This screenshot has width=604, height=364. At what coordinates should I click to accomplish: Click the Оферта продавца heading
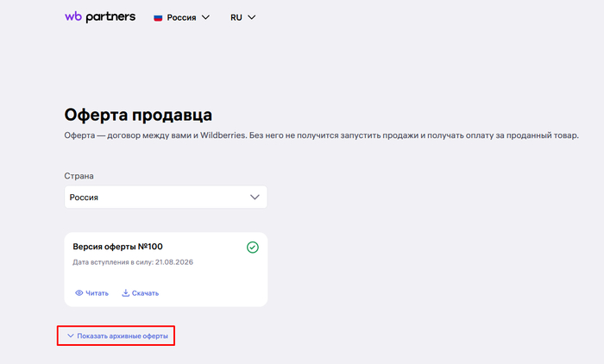click(x=138, y=115)
